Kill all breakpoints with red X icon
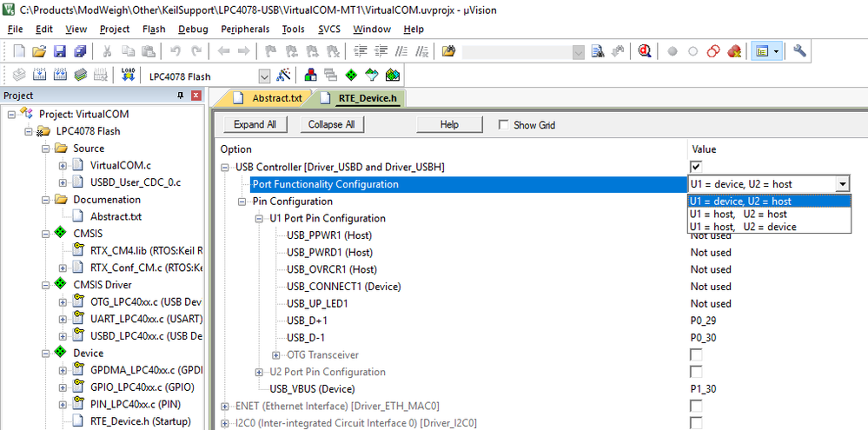The height and width of the screenshot is (430, 868). (x=734, y=51)
